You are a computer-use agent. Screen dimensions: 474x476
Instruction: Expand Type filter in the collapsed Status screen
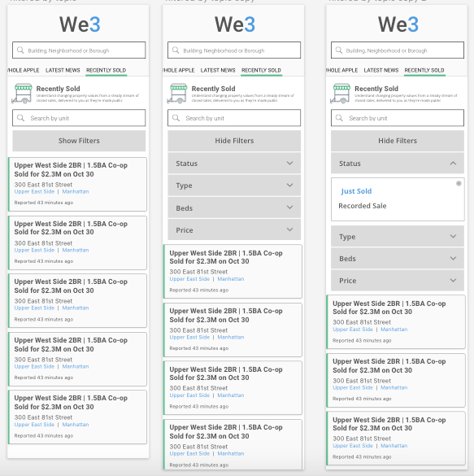234,186
